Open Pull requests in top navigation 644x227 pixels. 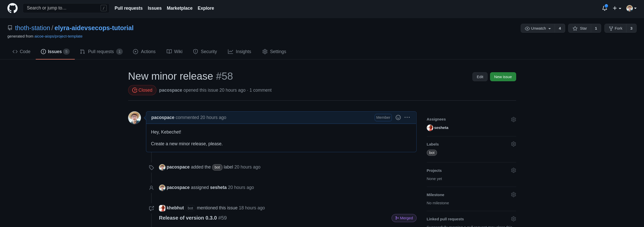[128, 8]
